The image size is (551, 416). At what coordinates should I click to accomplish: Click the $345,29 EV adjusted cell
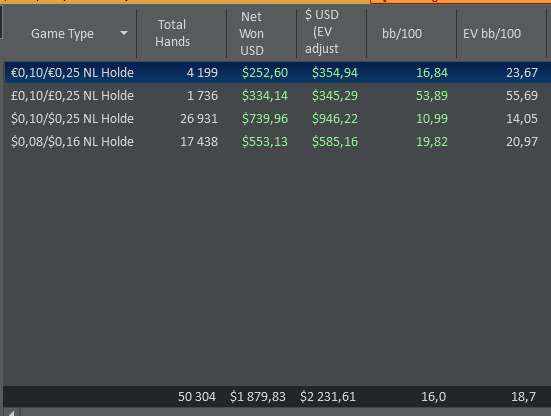click(x=335, y=96)
